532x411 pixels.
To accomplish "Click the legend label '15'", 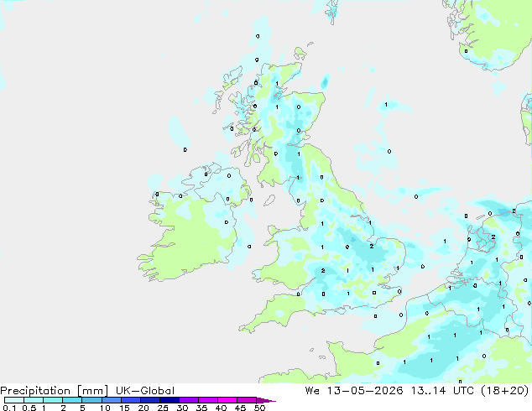I will pos(124,408).
